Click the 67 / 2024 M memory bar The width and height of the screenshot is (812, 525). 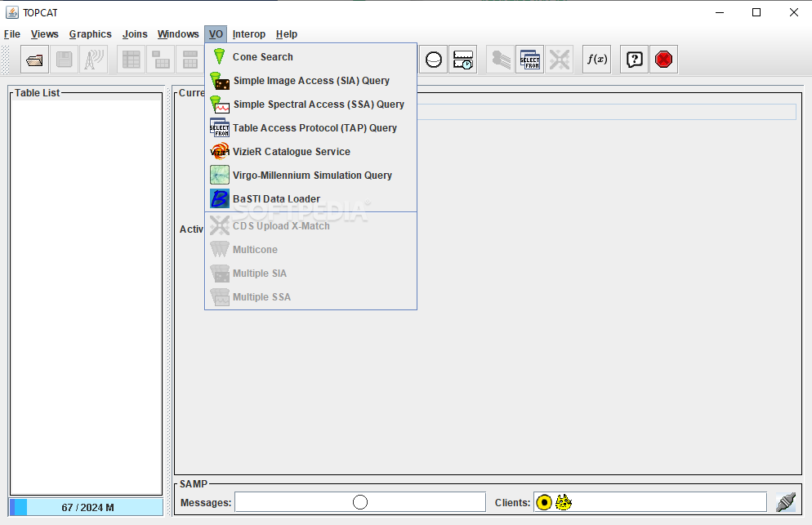86,507
